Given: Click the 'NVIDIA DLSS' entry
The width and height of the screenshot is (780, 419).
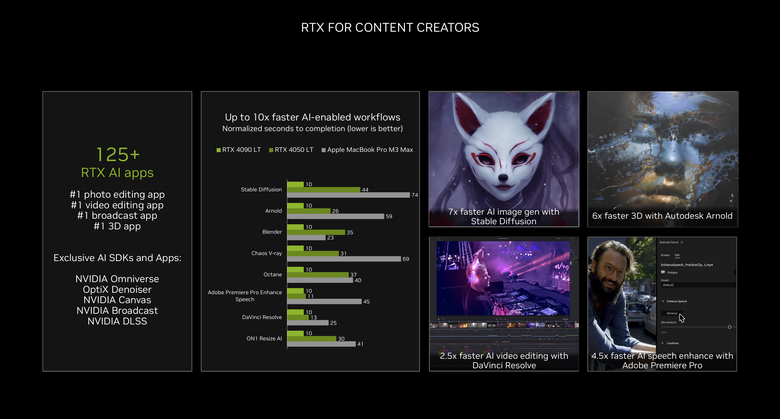Looking at the screenshot, I should point(117,321).
